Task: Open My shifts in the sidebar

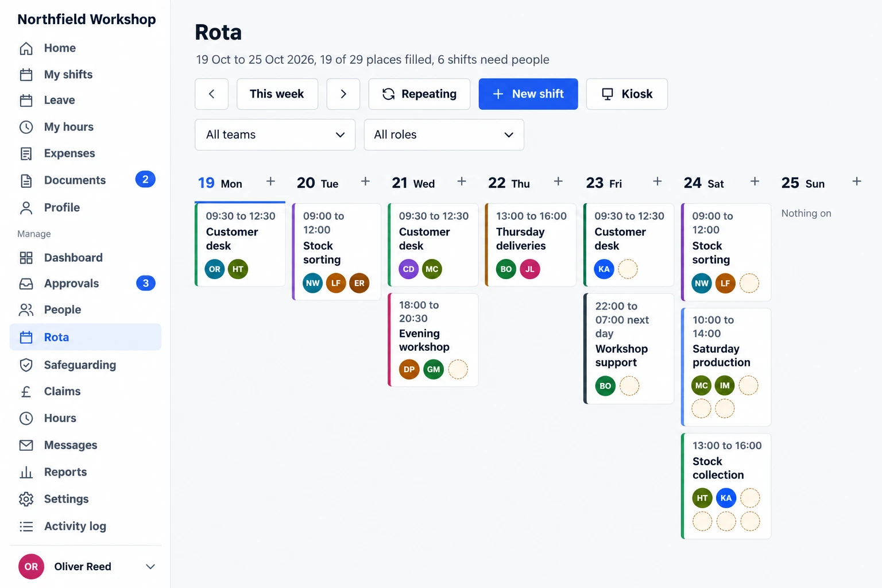Action: pyautogui.click(x=86, y=75)
